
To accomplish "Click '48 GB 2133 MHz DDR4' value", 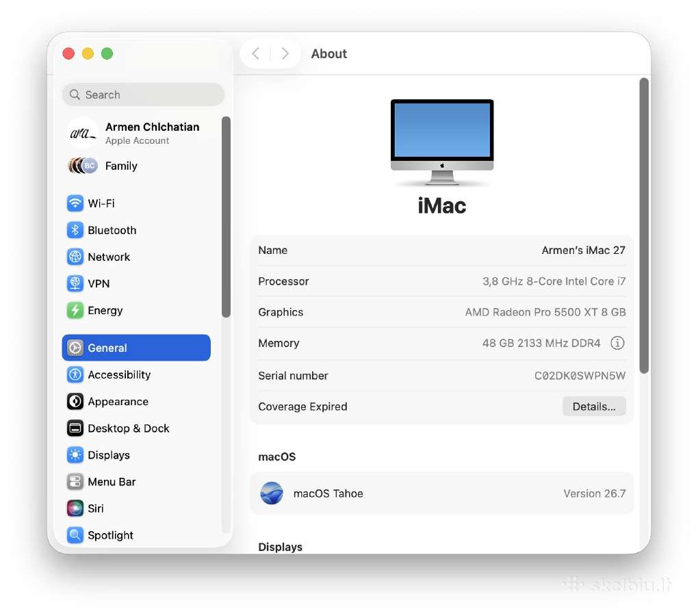I will click(541, 343).
